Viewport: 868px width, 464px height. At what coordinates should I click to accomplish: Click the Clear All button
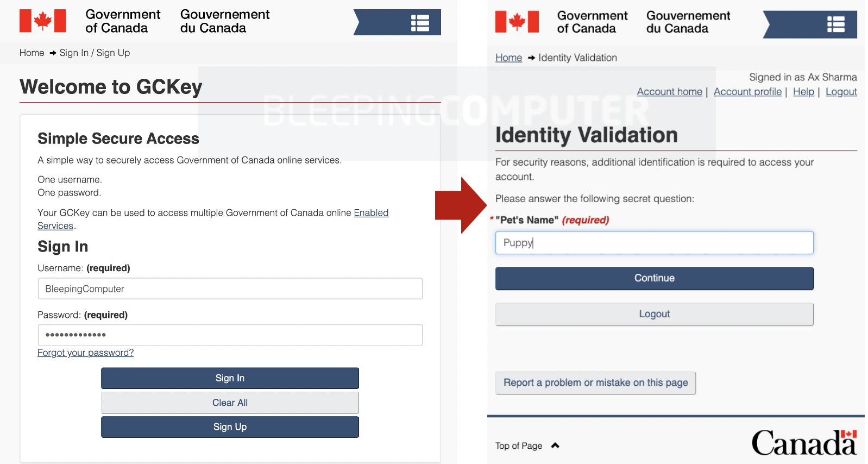point(230,403)
